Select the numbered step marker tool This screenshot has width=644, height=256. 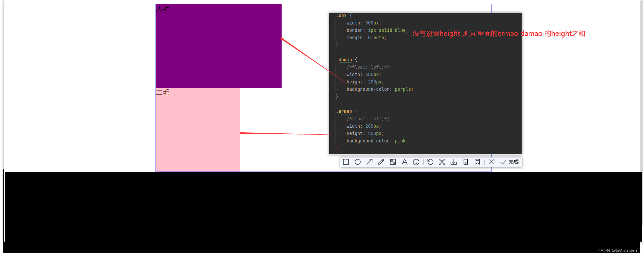(x=416, y=162)
